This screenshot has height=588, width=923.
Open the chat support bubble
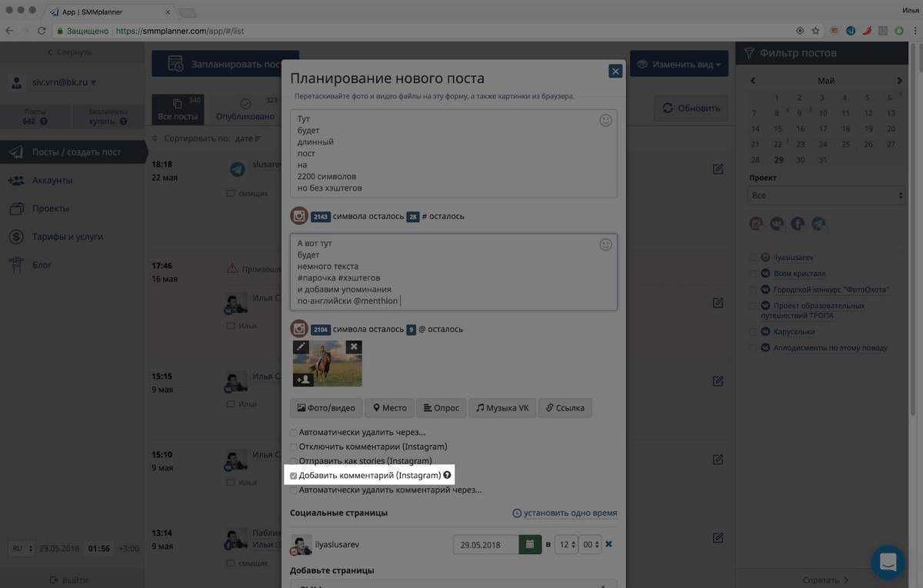pos(888,562)
